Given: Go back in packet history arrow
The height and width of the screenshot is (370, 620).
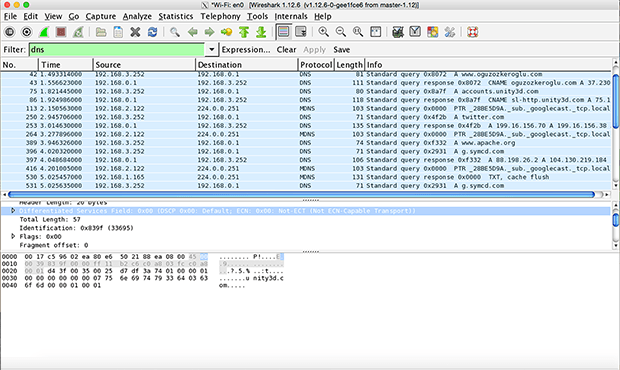Looking at the screenshot, I should click(193, 32).
